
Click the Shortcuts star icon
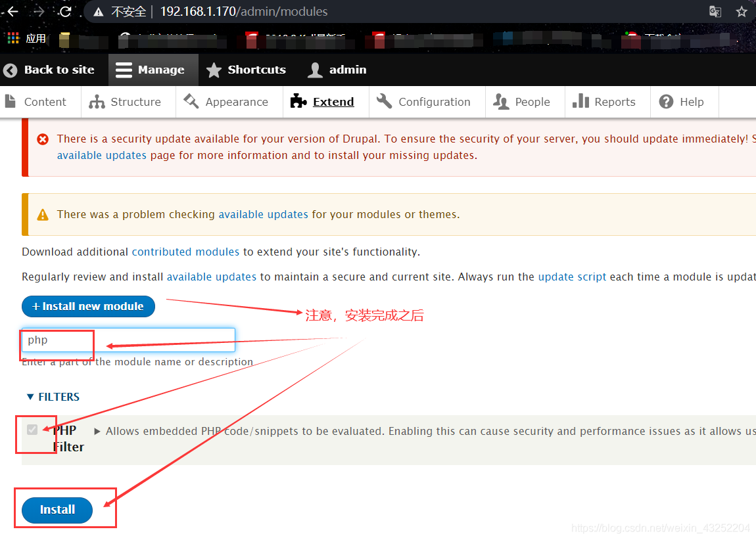pyautogui.click(x=214, y=70)
